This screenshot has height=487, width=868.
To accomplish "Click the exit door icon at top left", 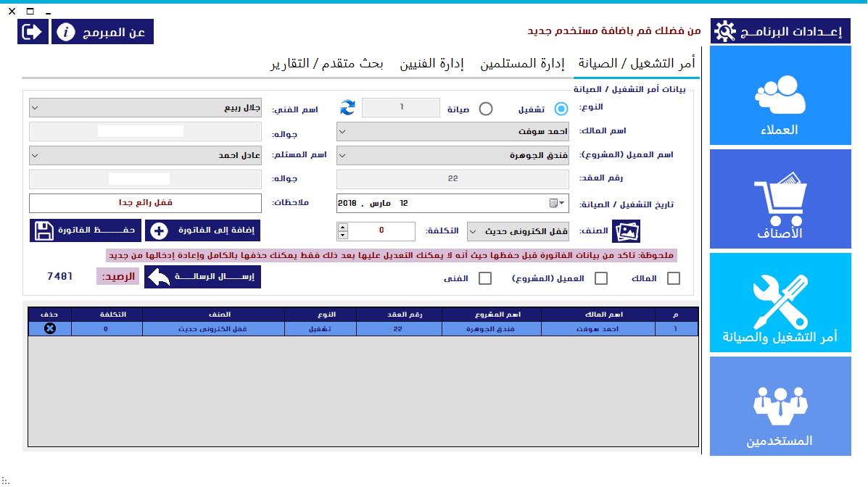I will pos(32,31).
